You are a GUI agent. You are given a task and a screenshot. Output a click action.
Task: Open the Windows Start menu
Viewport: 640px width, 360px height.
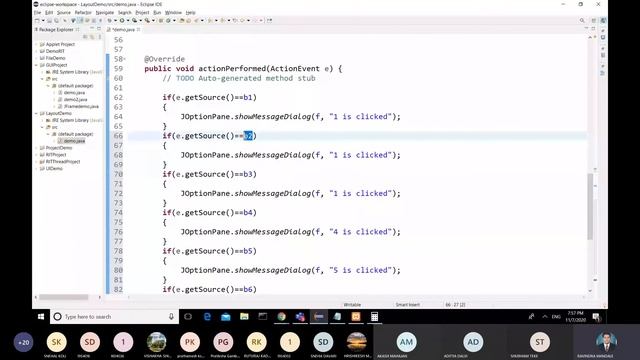point(41,316)
